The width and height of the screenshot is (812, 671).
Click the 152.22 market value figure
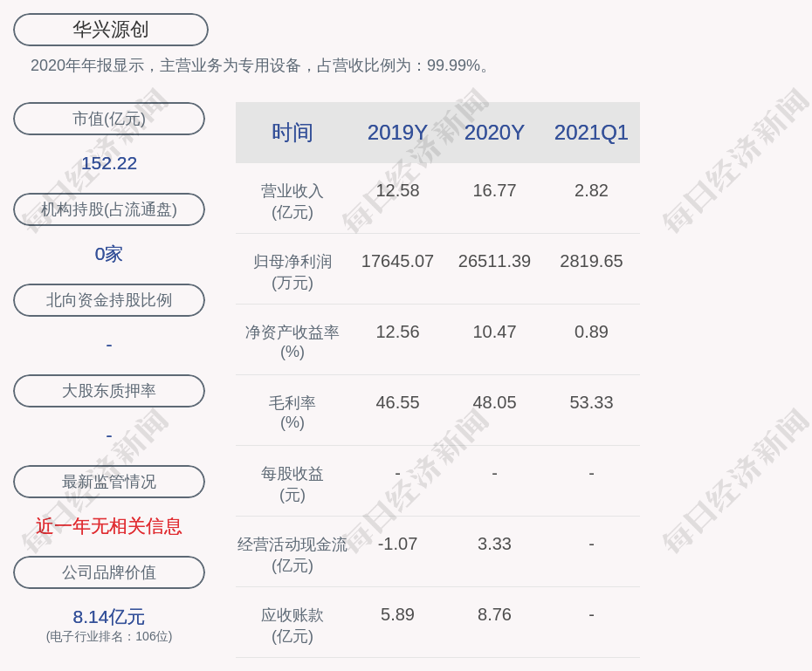[x=109, y=163]
